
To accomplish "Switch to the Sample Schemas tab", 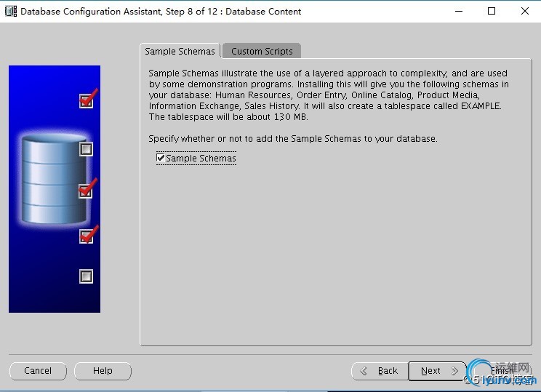I will [180, 51].
